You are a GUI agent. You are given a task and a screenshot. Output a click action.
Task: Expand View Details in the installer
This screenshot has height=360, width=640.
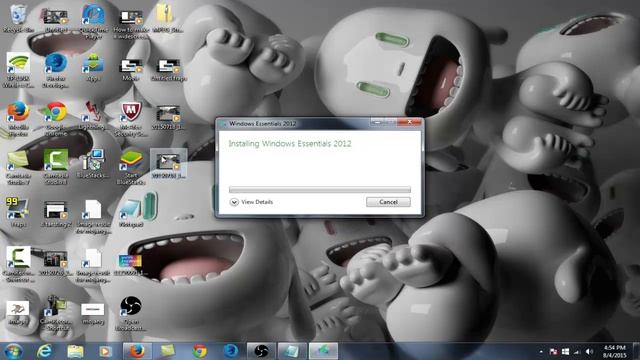coord(251,202)
